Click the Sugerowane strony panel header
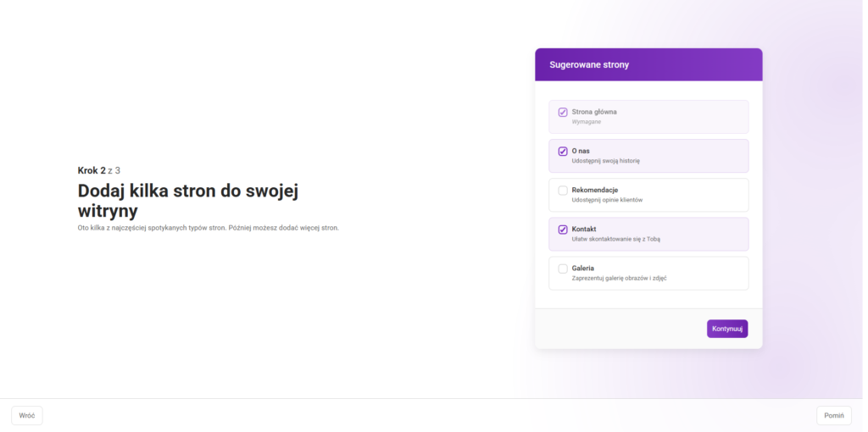 click(x=648, y=64)
